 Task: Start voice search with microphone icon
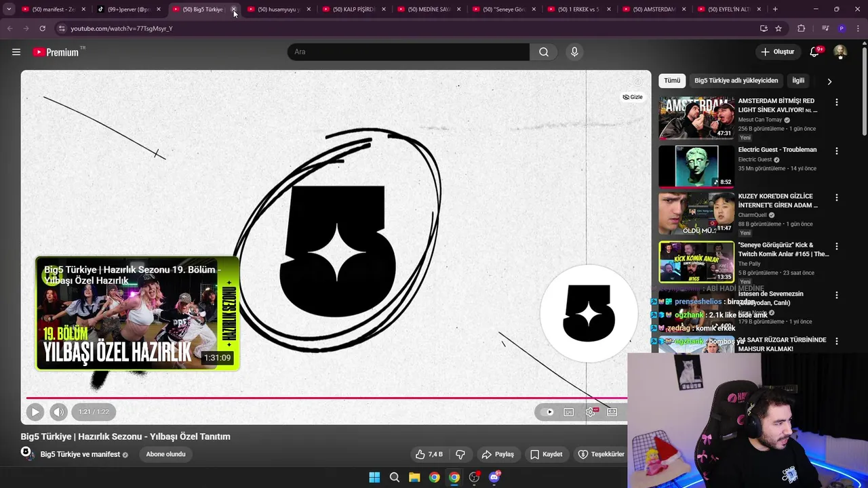tap(574, 52)
